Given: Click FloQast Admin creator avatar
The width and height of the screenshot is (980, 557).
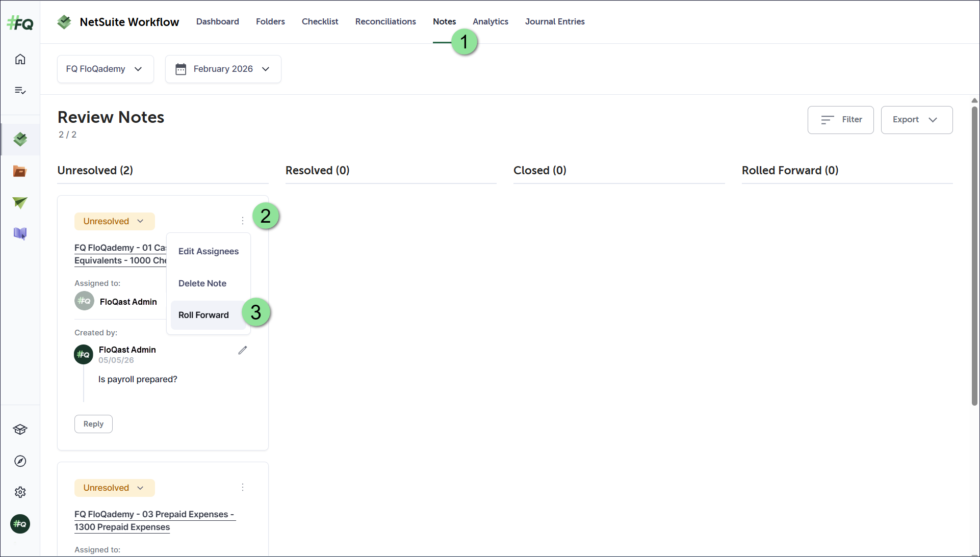Looking at the screenshot, I should [84, 354].
